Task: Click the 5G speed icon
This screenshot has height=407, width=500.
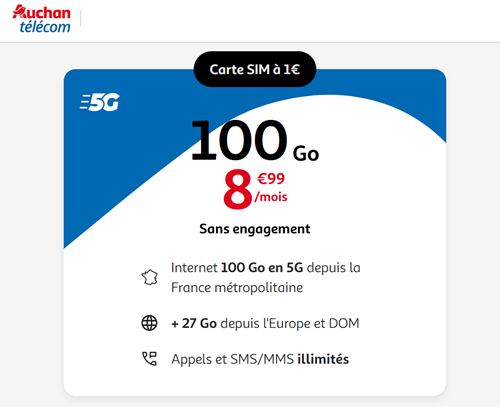Action: click(x=99, y=102)
